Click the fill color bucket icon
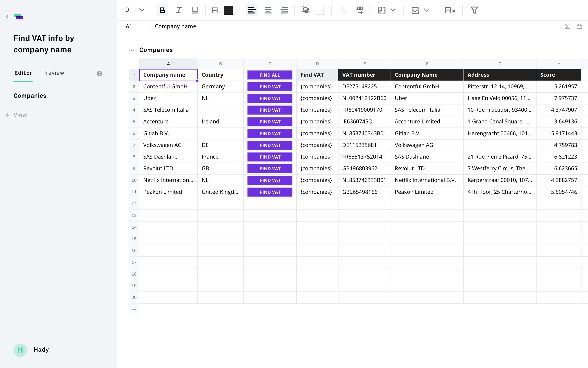This screenshot has height=368, width=588. pyautogui.click(x=306, y=10)
